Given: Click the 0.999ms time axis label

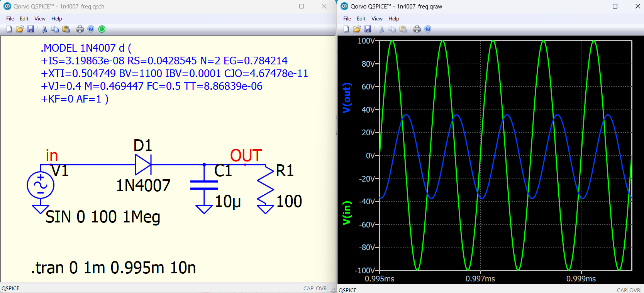Looking at the screenshot, I should tap(581, 278).
